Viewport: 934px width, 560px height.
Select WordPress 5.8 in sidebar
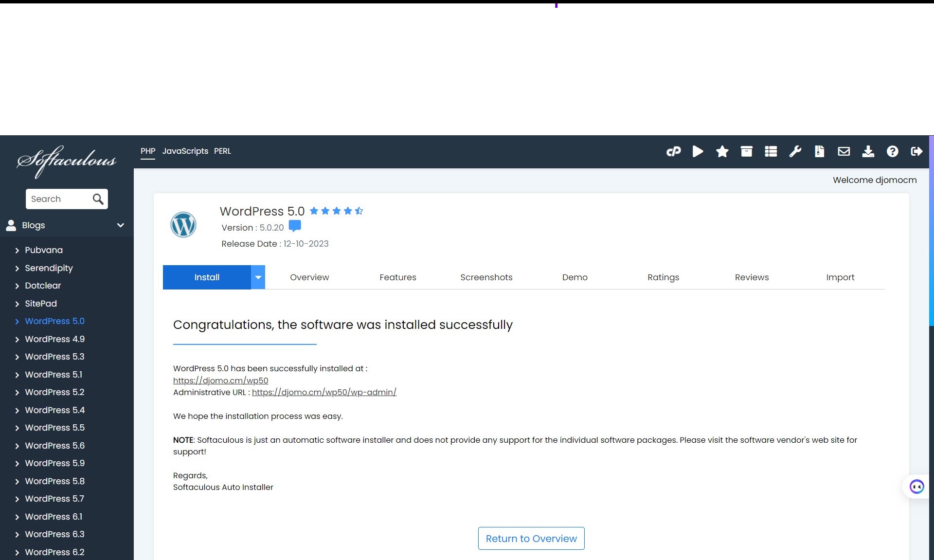pos(54,481)
